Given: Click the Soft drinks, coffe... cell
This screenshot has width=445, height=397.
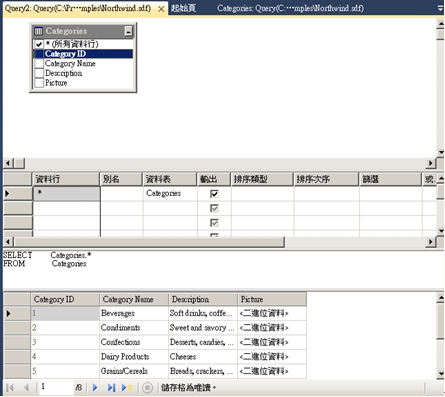Looking at the screenshot, I should pos(203,313).
